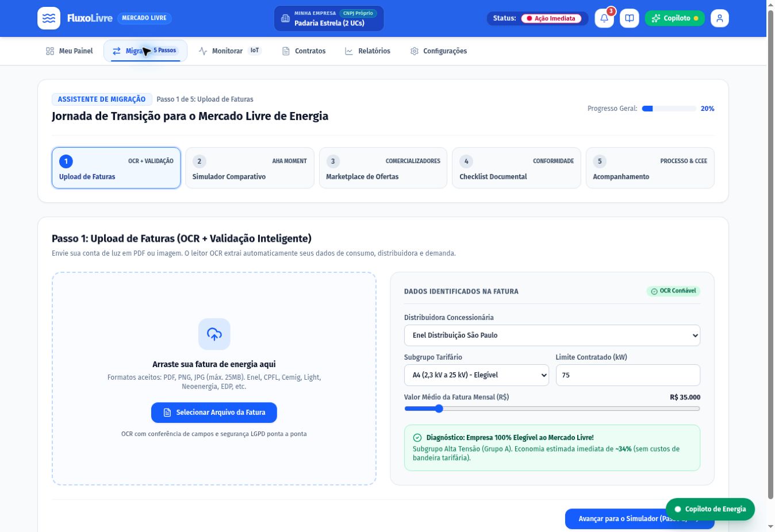Select step 4 Checklist Documental

click(x=516, y=168)
